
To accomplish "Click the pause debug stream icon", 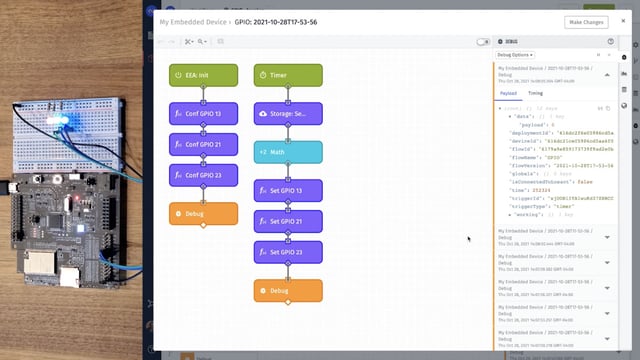I will [599, 55].
